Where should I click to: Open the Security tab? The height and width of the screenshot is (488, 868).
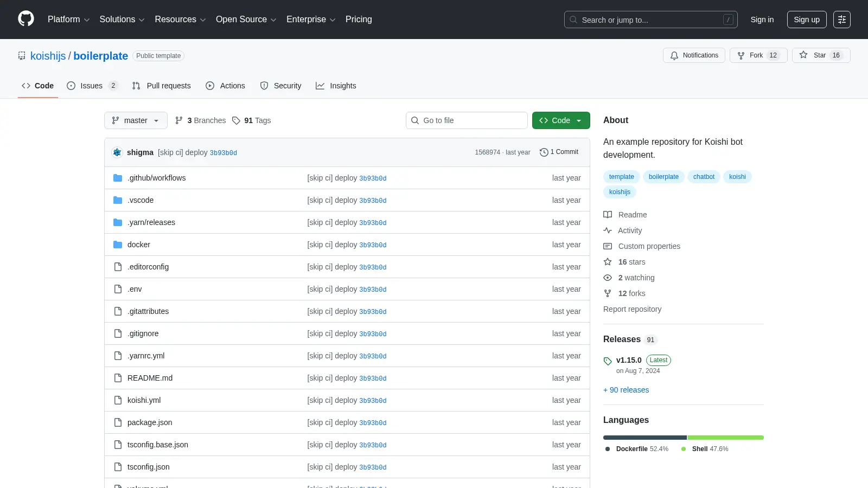pos(280,86)
